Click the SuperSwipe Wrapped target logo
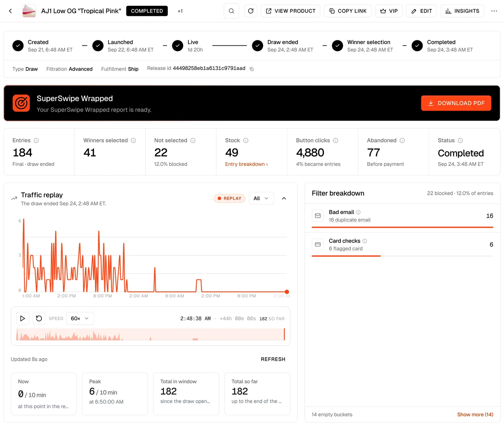The width and height of the screenshot is (504, 426). click(x=21, y=103)
